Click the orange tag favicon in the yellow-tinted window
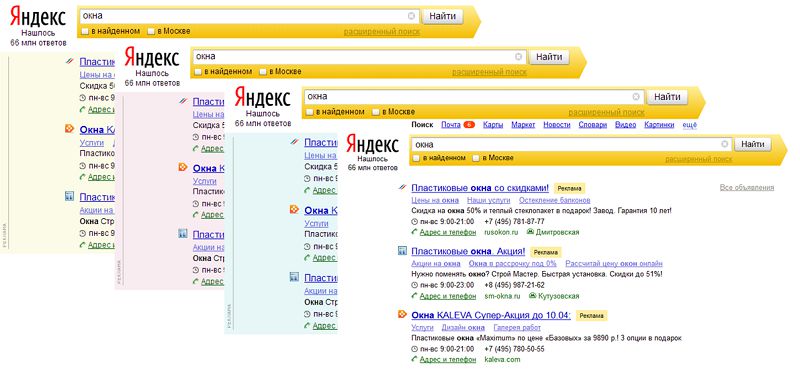 tap(70, 129)
